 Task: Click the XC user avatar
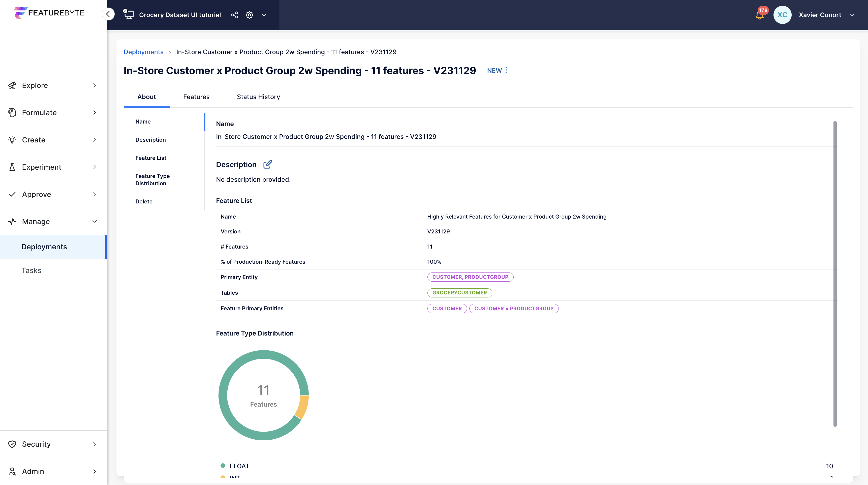click(782, 15)
